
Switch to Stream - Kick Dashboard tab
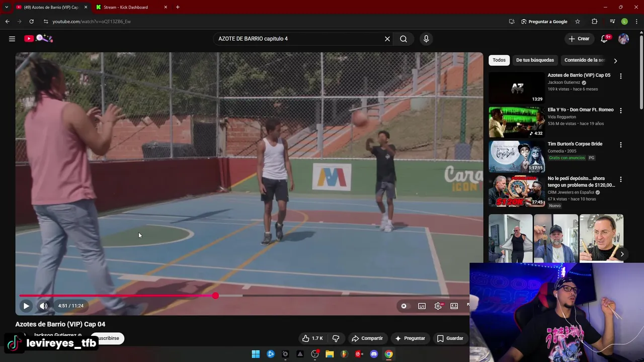pos(126,7)
